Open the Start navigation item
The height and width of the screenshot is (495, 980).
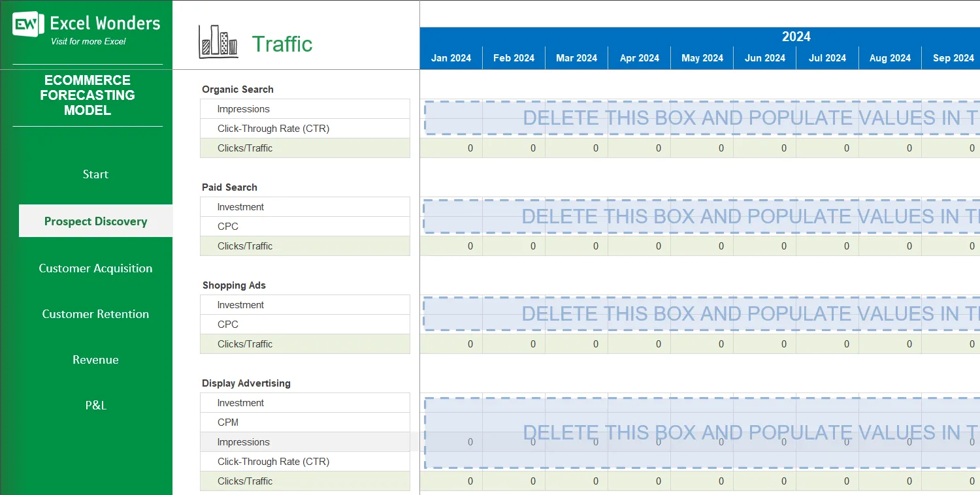point(95,174)
